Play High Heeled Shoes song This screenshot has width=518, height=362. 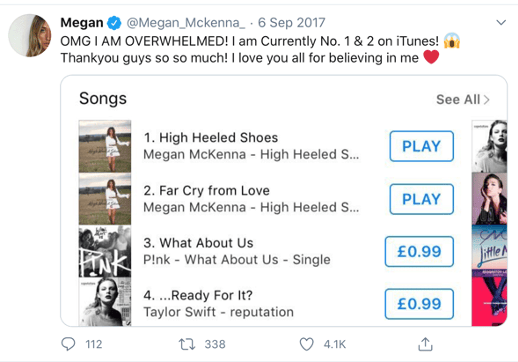coord(421,146)
